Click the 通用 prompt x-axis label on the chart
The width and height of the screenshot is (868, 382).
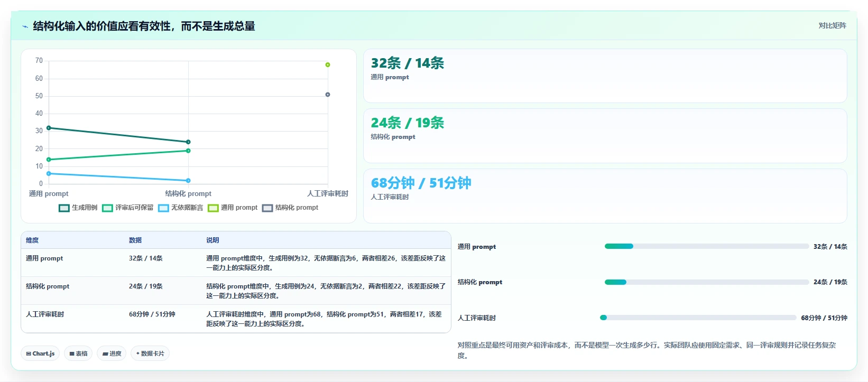(x=49, y=193)
